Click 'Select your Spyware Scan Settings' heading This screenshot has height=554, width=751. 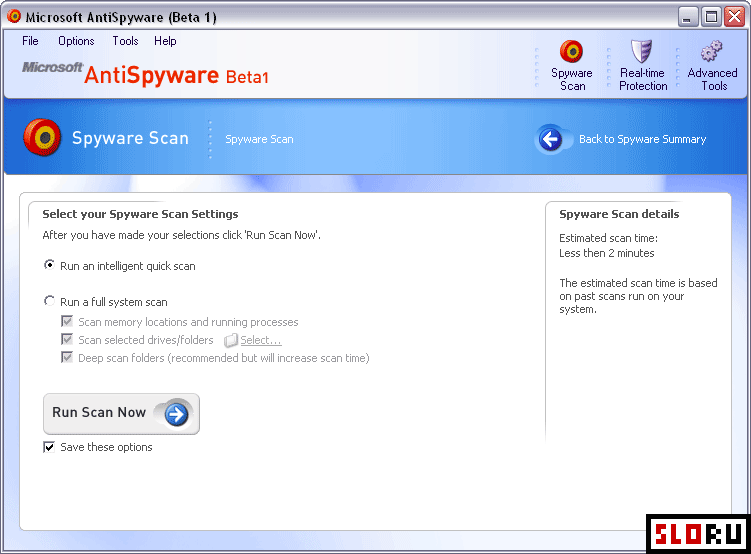point(140,214)
